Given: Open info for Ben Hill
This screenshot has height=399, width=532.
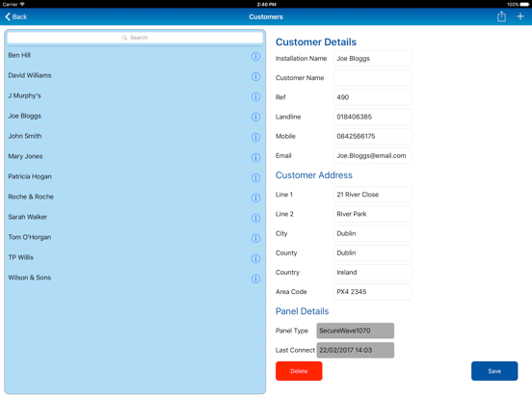Looking at the screenshot, I should coord(255,56).
